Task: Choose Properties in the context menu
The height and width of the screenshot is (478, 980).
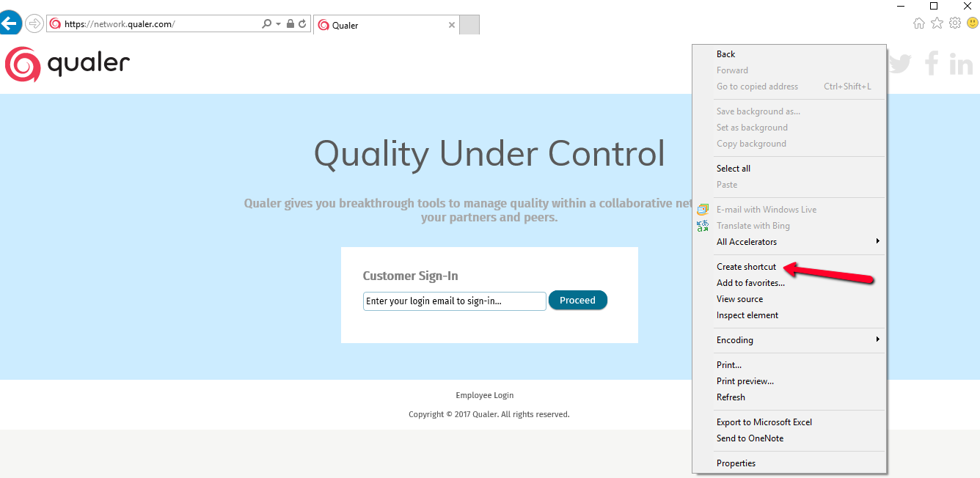Action: click(x=790, y=463)
